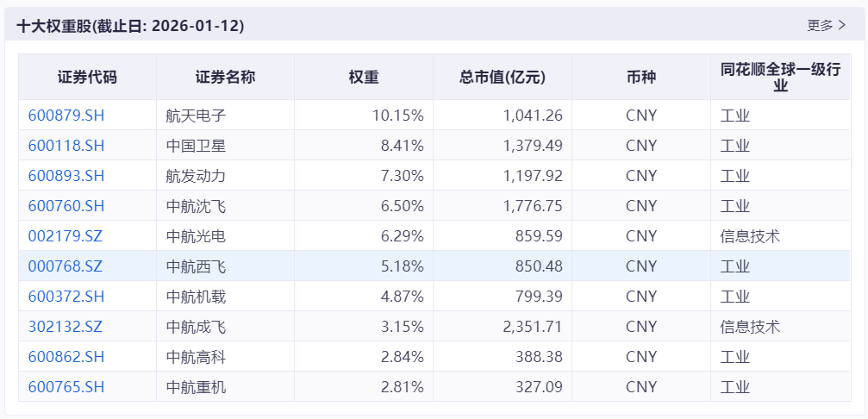Select stock code 002179.SZ
Viewport: 868px width, 419px height.
click(x=66, y=236)
